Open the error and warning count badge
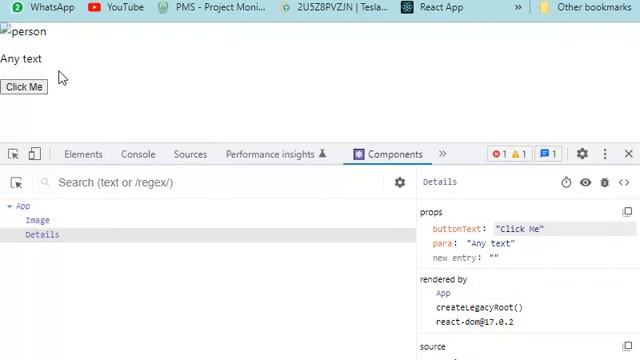This screenshot has height=360, width=640. [509, 154]
